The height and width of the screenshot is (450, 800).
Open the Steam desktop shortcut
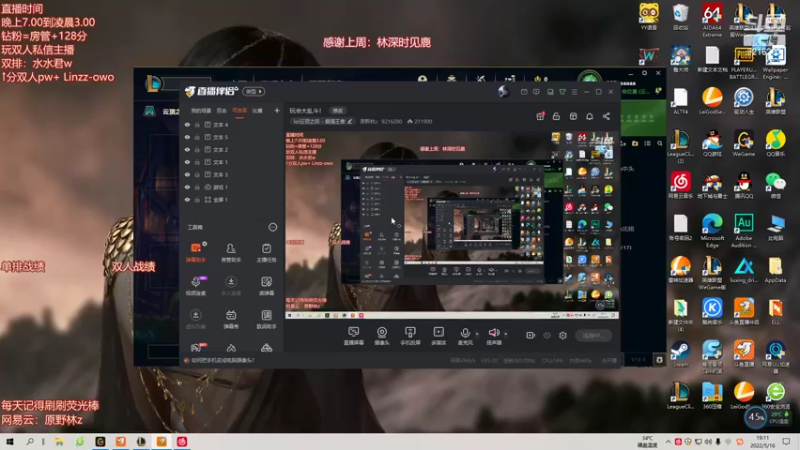(681, 354)
